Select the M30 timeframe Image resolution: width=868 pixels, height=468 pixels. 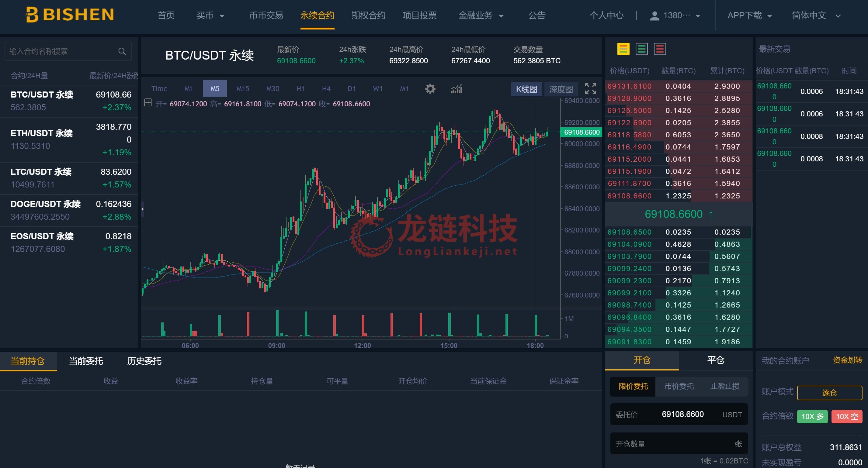[273, 88]
